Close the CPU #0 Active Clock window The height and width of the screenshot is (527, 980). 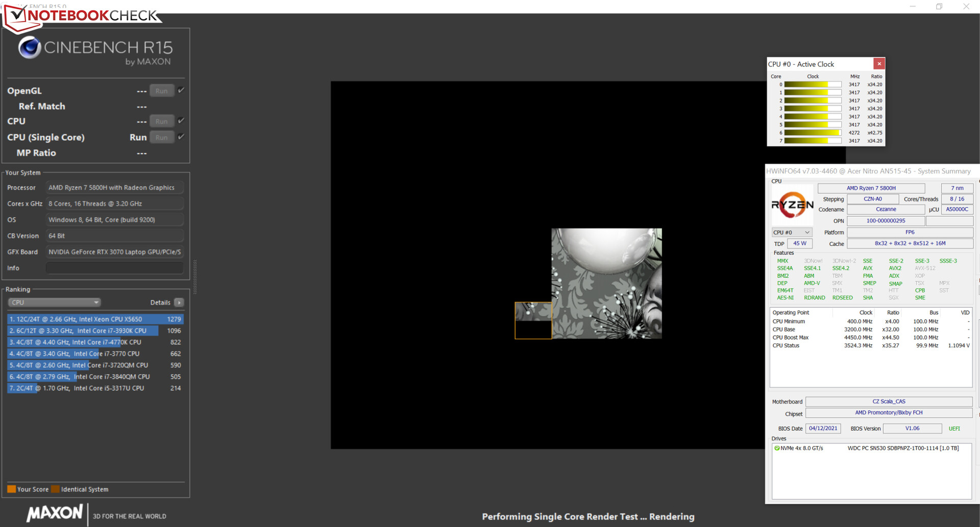(879, 64)
